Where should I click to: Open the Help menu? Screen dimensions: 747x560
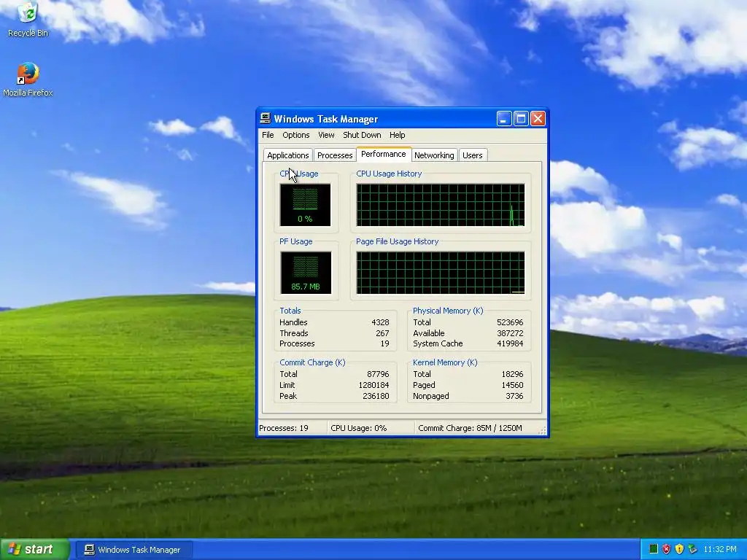pyautogui.click(x=397, y=135)
